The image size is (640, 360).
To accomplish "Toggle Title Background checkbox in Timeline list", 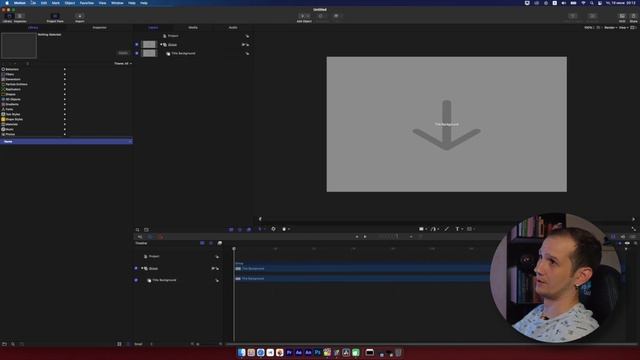I will point(136,280).
